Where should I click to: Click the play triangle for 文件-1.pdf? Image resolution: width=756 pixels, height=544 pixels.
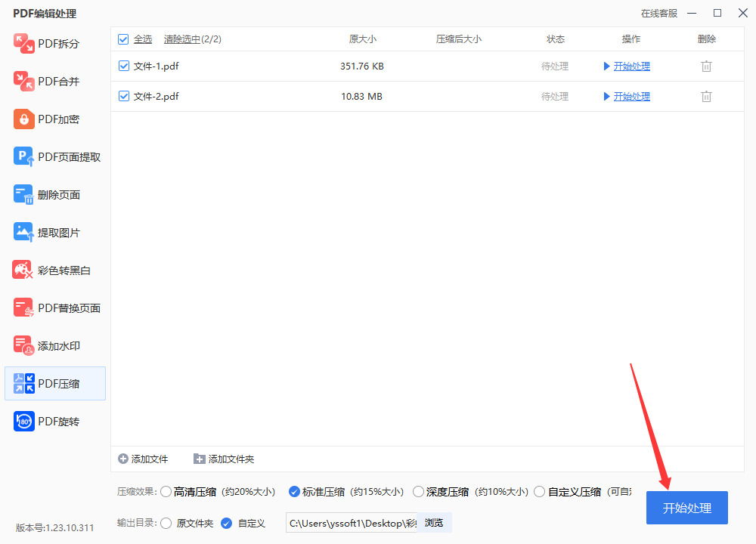pos(606,66)
